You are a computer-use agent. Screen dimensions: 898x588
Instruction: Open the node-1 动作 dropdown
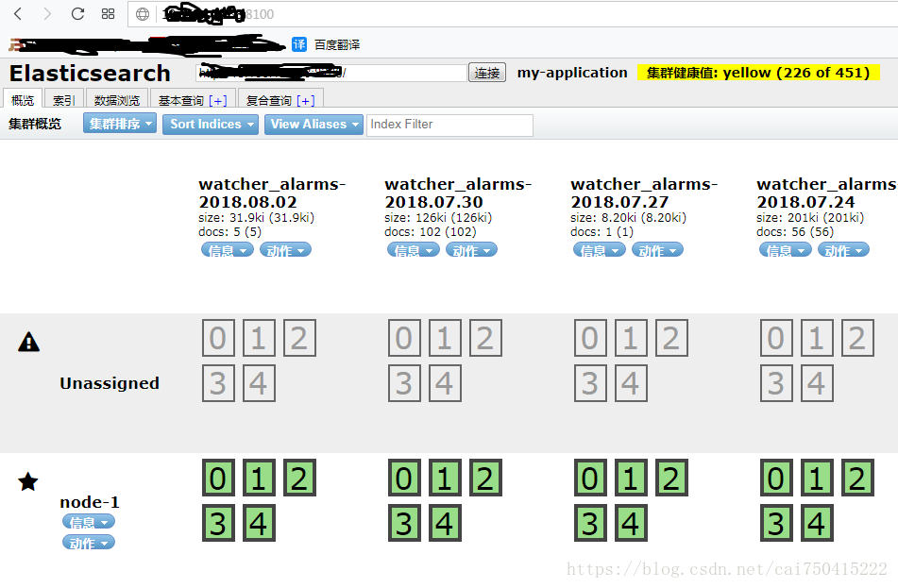pyautogui.click(x=89, y=543)
